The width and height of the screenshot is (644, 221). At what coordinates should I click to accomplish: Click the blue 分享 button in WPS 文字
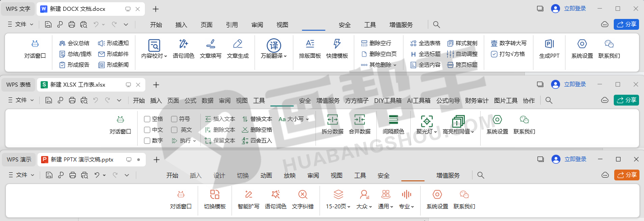pos(626,24)
